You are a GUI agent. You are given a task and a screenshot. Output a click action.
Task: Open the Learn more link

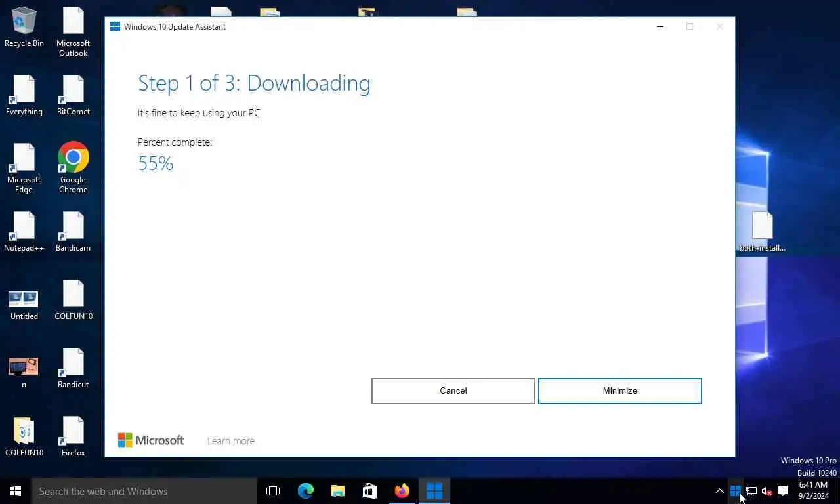[231, 441]
